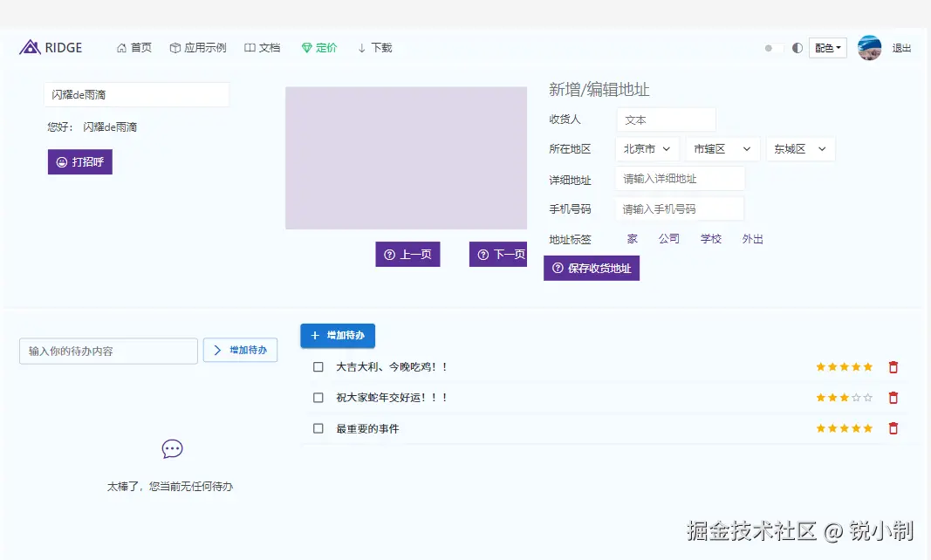Image resolution: width=931 pixels, height=560 pixels.
Task: Click the 大吉大利、今晚吃鸡！！ todo text
Action: [392, 367]
